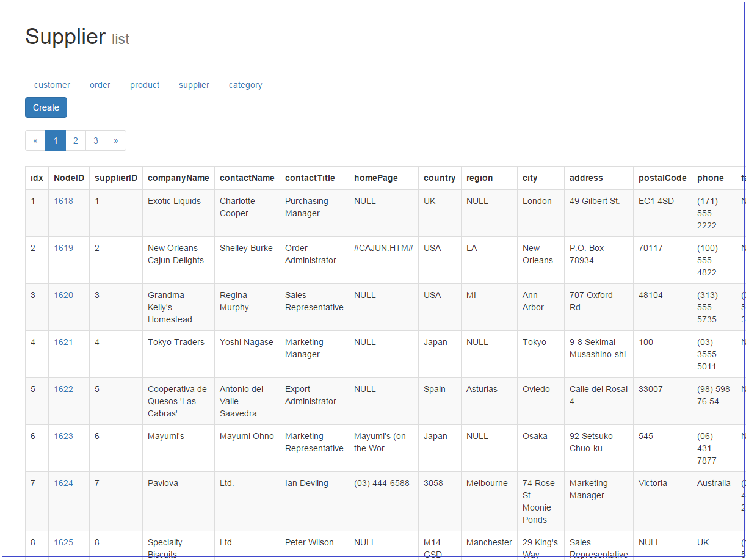Open the product list page
The height and width of the screenshot is (560, 746).
pos(144,85)
